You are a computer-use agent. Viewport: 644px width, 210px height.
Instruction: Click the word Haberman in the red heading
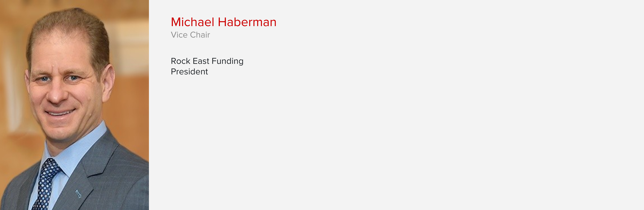247,22
